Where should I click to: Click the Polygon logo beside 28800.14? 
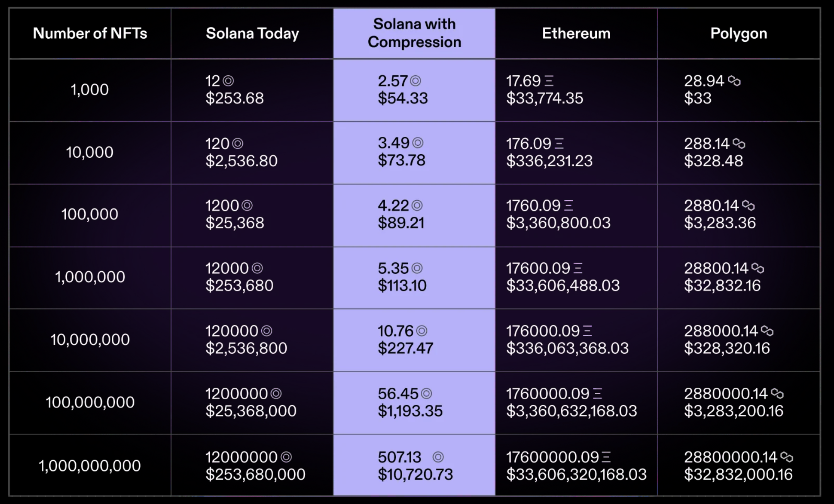(757, 268)
